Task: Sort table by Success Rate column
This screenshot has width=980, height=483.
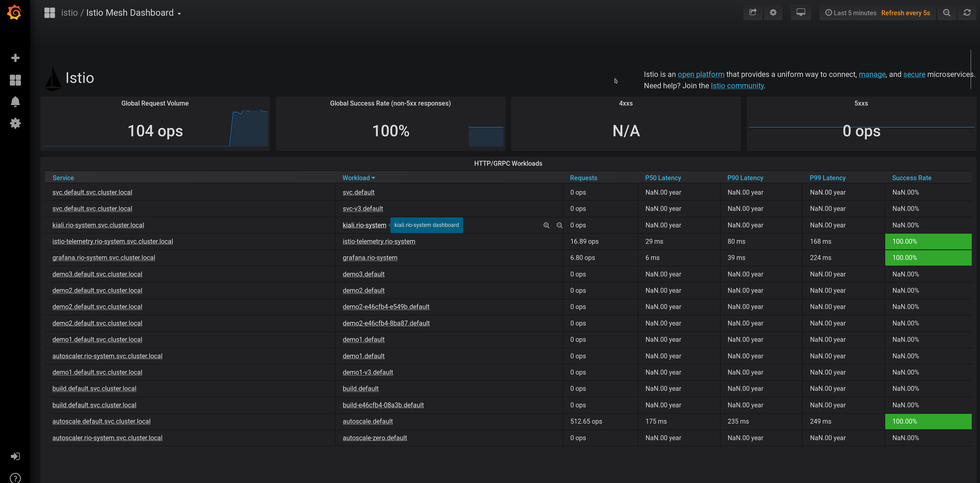Action: point(912,178)
